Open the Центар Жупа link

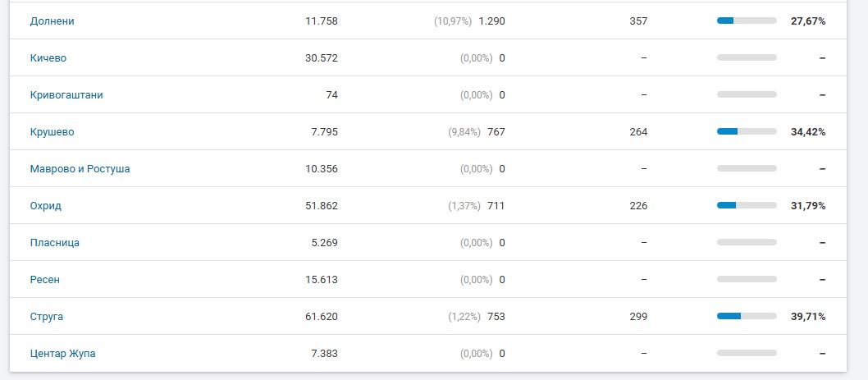tap(62, 354)
